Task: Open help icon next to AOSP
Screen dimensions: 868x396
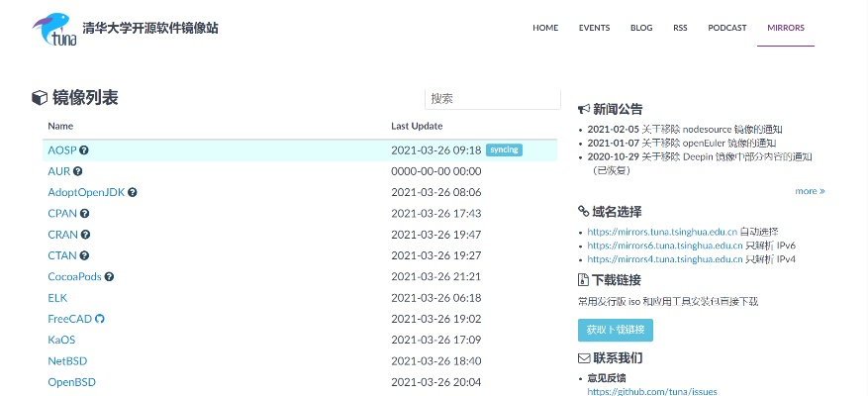Action: [84, 150]
